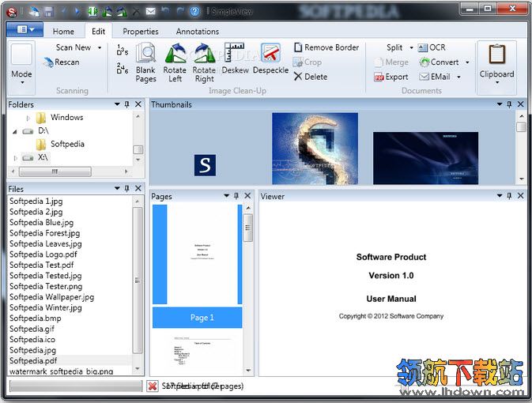The image size is (532, 403).
Task: Delete the current page
Action: pos(311,77)
